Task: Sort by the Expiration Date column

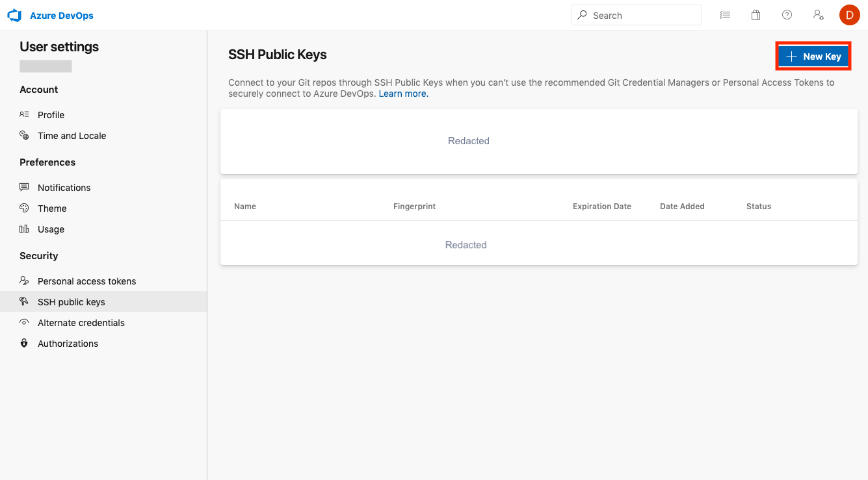Action: point(601,206)
